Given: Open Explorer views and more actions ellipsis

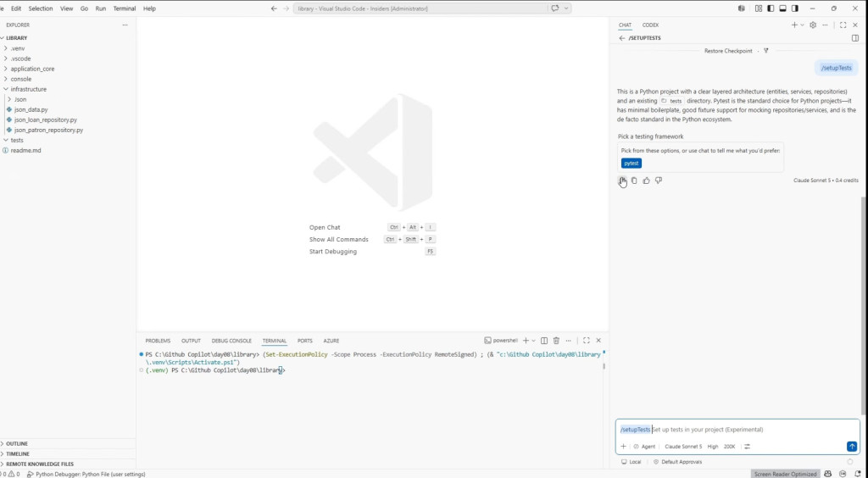Looking at the screenshot, I should click(125, 25).
